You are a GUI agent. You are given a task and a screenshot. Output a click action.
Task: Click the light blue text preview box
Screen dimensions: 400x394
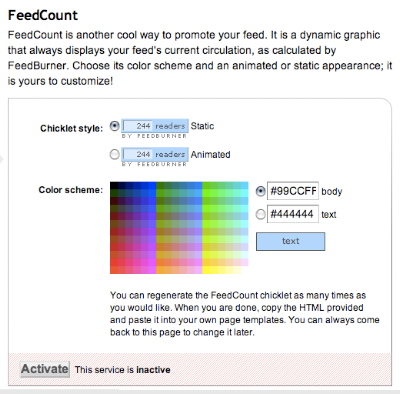(x=290, y=241)
